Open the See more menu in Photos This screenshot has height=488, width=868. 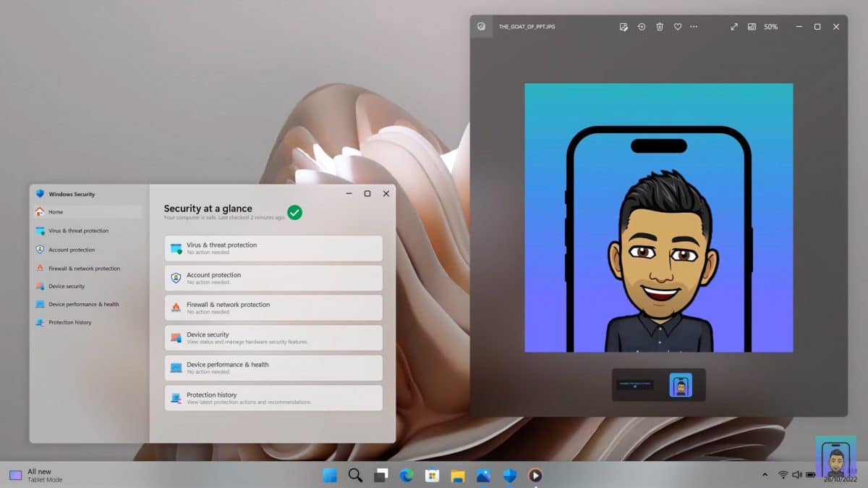tap(694, 26)
